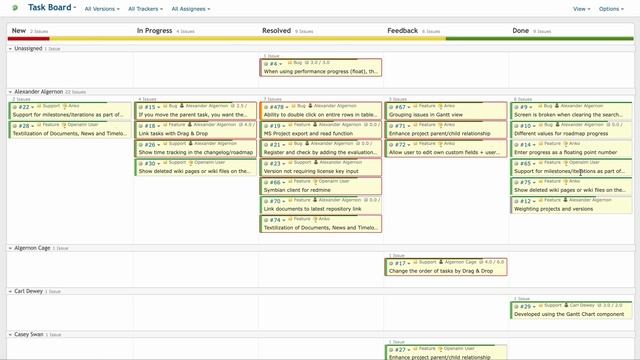This screenshot has height=360, width=640.
Task: Click the round icon on card #29
Action: point(516,307)
